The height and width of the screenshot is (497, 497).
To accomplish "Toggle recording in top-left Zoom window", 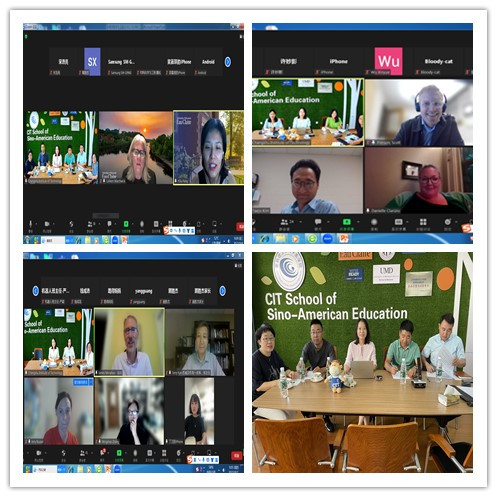I will [x=142, y=224].
